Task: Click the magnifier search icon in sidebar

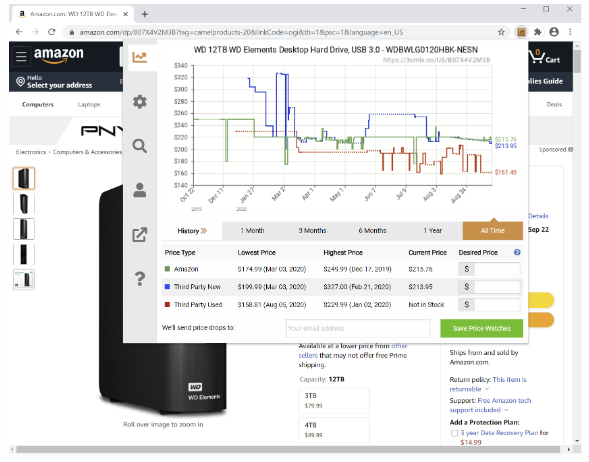Action: click(140, 146)
